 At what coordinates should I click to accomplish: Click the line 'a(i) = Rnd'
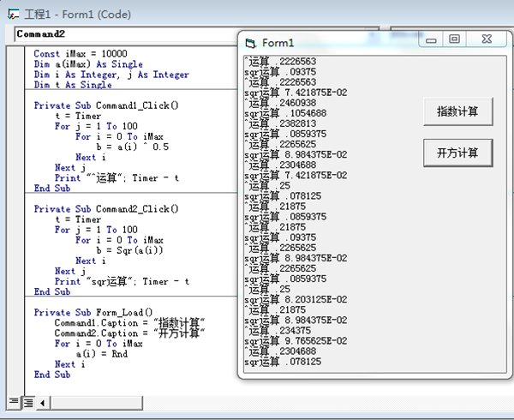click(102, 354)
